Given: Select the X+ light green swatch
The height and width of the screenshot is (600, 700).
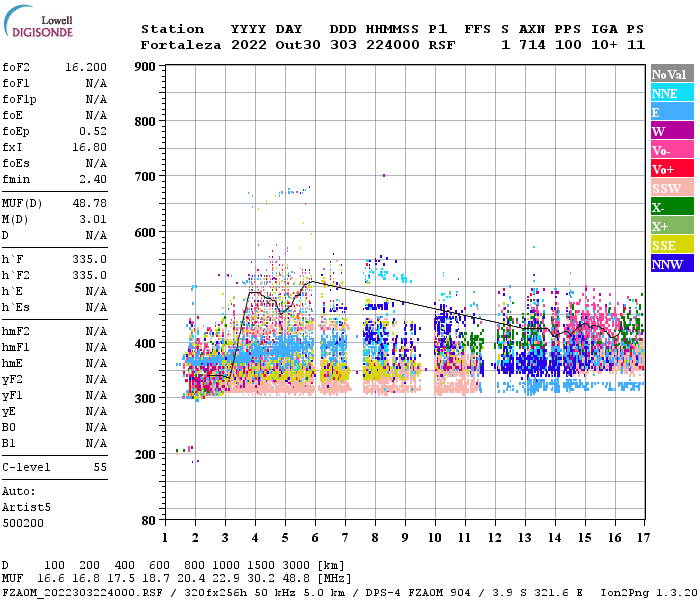Looking at the screenshot, I should point(672,225).
